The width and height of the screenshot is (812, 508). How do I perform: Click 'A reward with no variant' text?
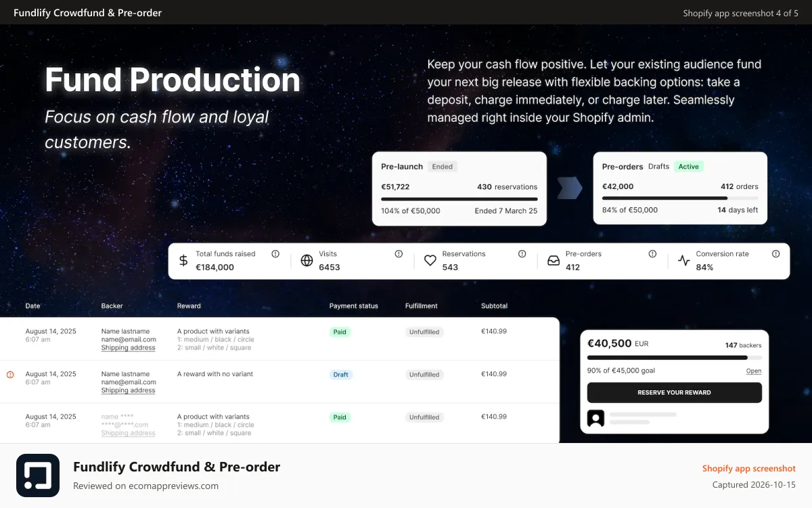(215, 374)
